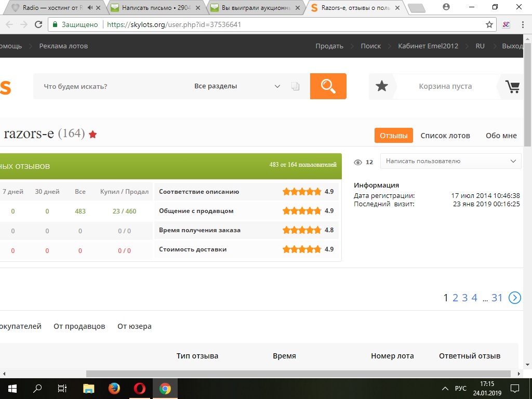Click the scrollbar right arrow
Viewport: 532px width, 399px height.
(x=519, y=374)
